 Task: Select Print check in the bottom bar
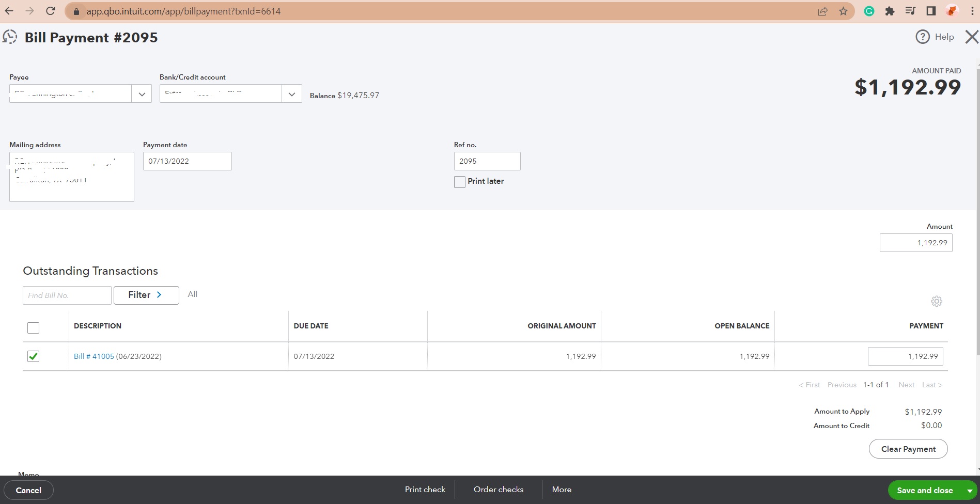pyautogui.click(x=425, y=490)
